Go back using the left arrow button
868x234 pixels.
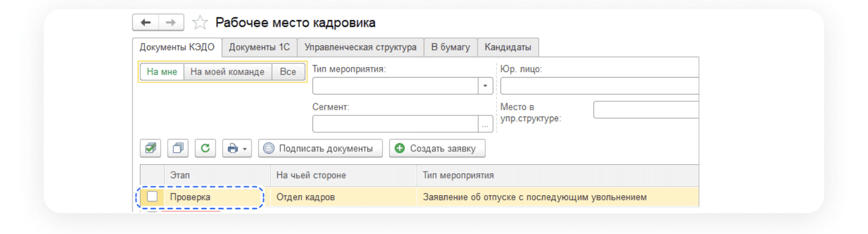point(145,23)
